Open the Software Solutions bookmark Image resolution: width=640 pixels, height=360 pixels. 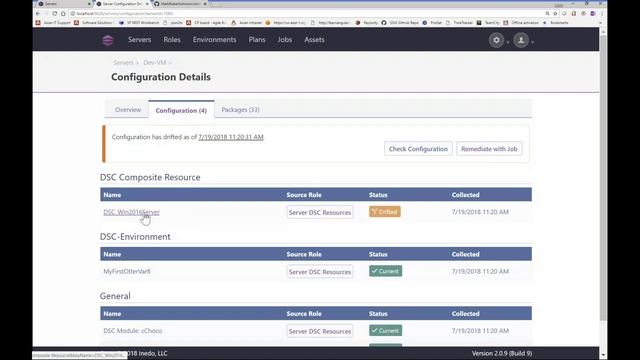pos(93,23)
